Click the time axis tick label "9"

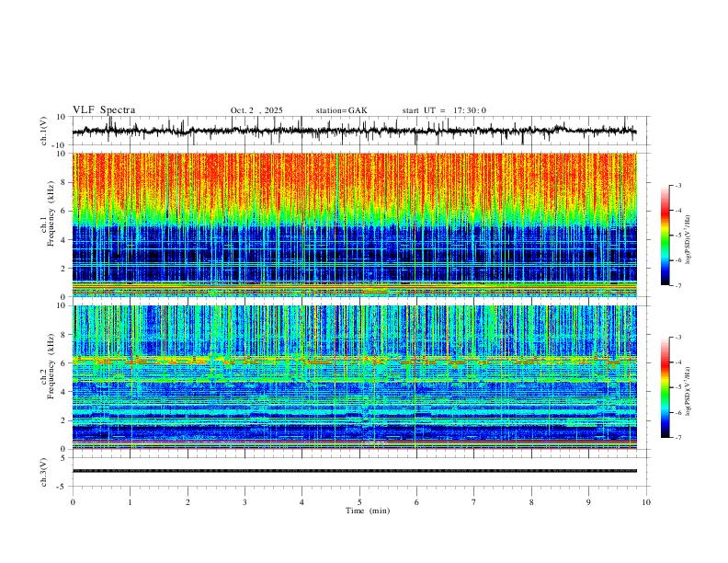(x=588, y=502)
